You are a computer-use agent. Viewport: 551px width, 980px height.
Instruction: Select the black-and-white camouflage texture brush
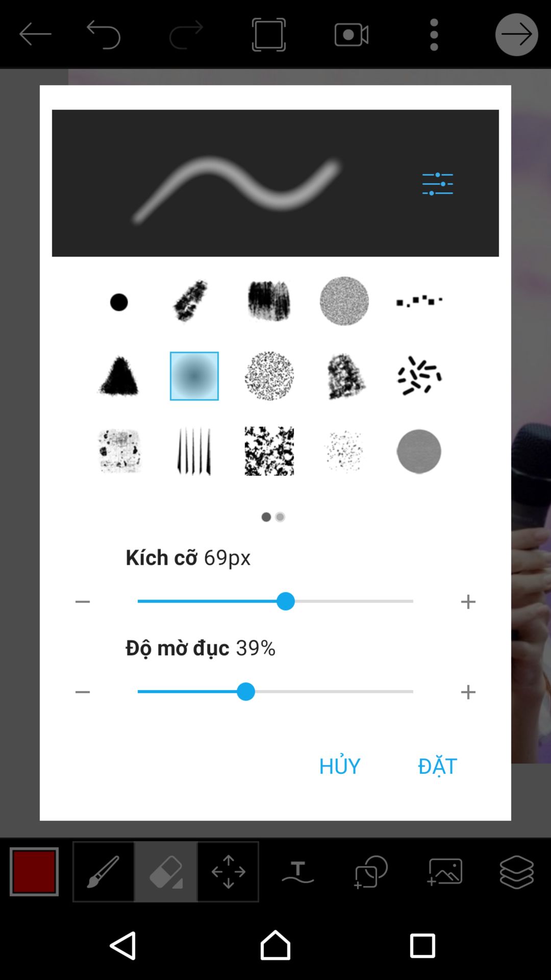pos(269,451)
